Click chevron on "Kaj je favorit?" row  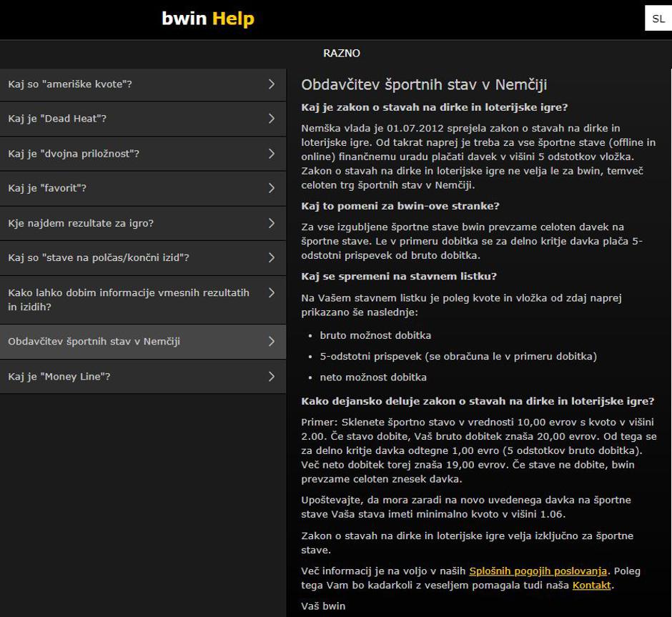[272, 189]
